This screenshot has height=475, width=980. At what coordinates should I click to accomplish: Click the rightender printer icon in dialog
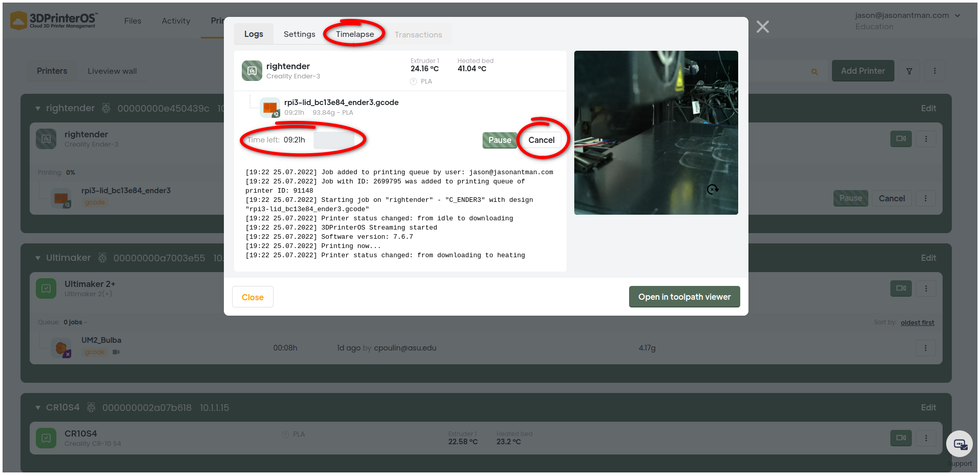point(252,71)
